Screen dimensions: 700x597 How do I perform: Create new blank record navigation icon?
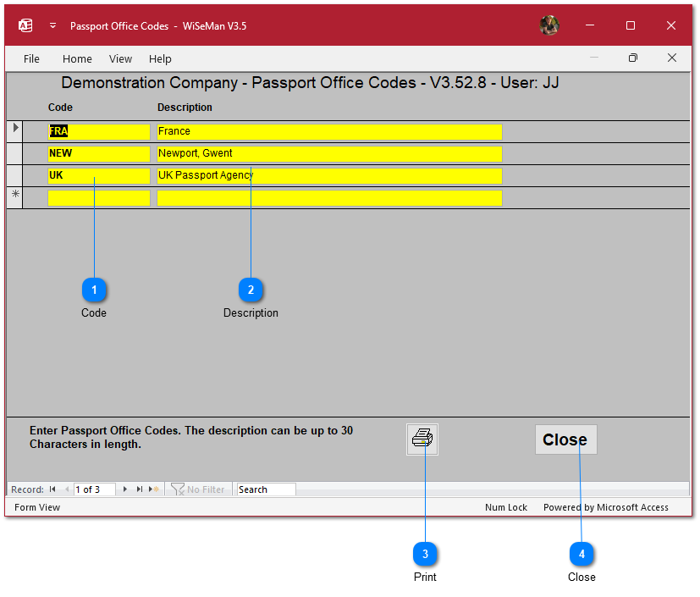(154, 489)
